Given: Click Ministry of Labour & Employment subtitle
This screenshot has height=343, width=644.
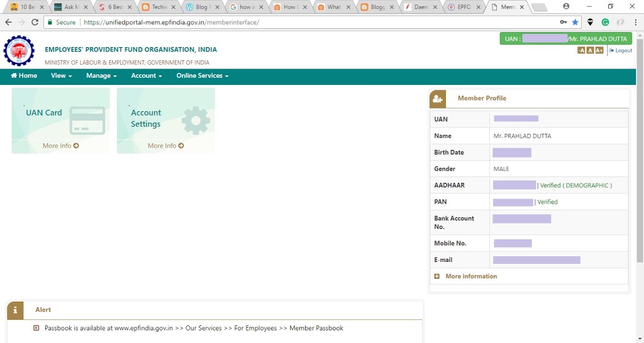Looking at the screenshot, I should click(127, 62).
